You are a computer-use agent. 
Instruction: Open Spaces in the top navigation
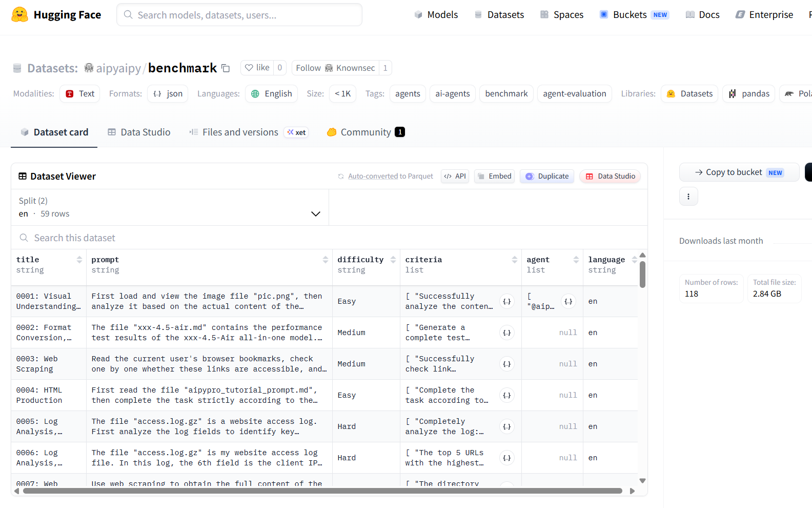click(562, 15)
